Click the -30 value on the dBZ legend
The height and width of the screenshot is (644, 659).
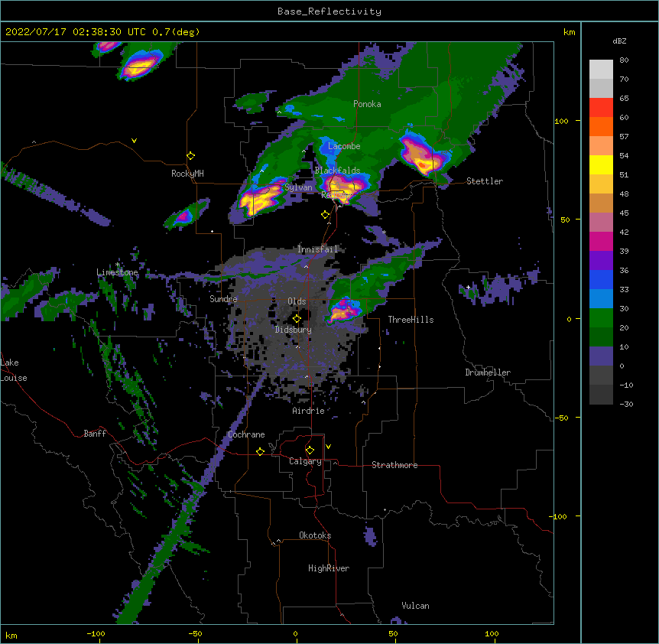[626, 405]
